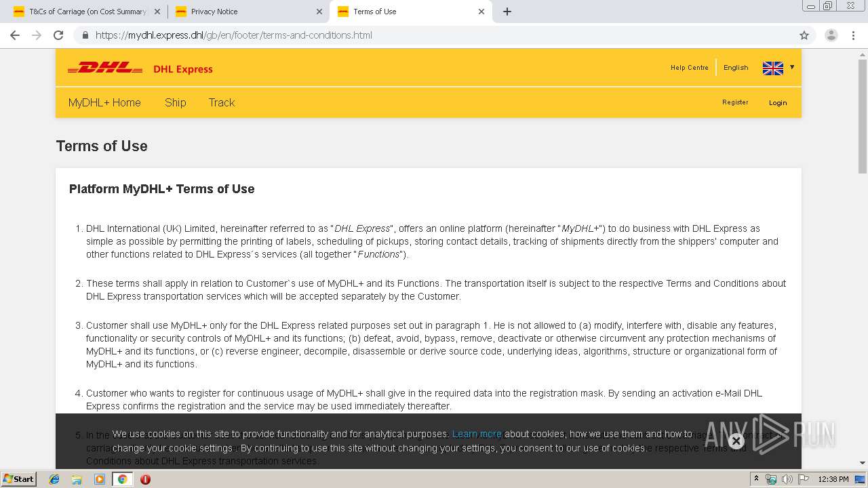This screenshot has width=868, height=488.
Task: Dismiss the cookie notice with X button
Action: pos(736,441)
